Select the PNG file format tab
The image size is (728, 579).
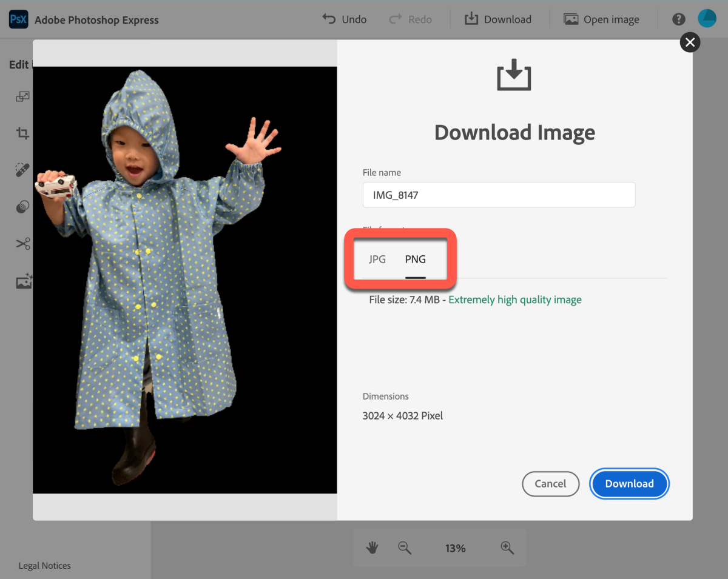416,259
